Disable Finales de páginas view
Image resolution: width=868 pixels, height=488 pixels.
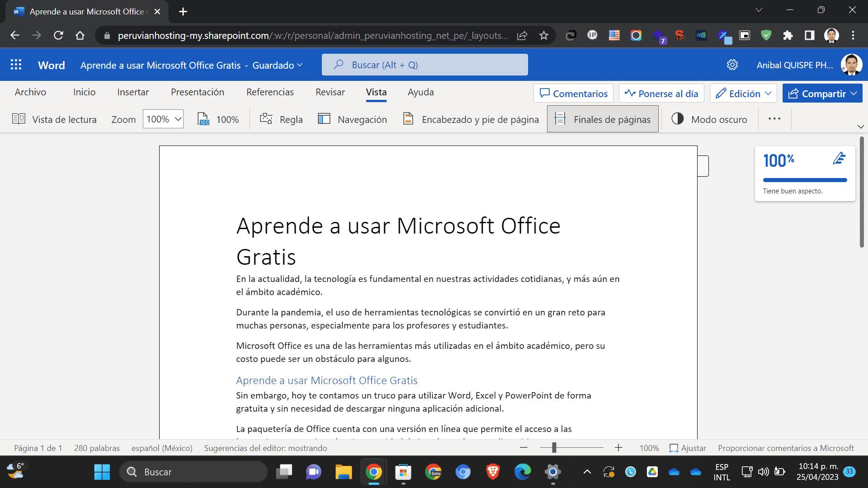(602, 119)
